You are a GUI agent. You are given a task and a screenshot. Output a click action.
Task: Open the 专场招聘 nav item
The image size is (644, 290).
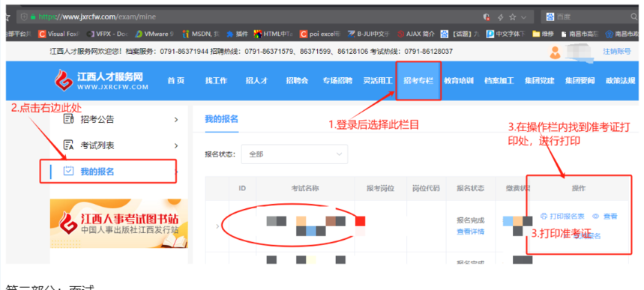(x=337, y=80)
